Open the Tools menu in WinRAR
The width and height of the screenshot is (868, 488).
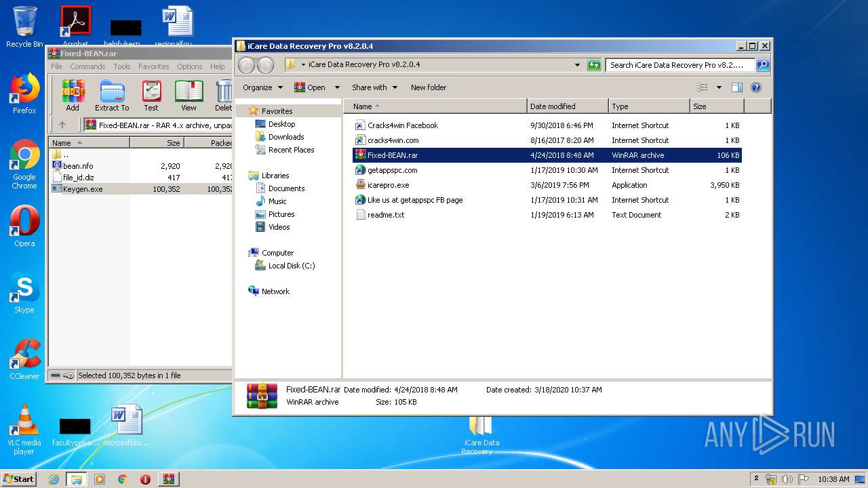pos(122,66)
